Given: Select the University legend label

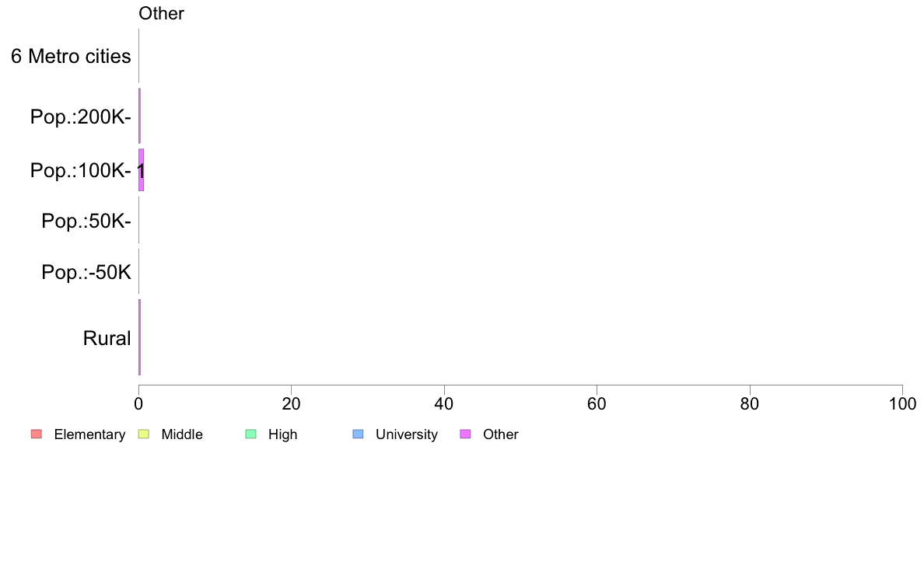Looking at the screenshot, I should (407, 434).
